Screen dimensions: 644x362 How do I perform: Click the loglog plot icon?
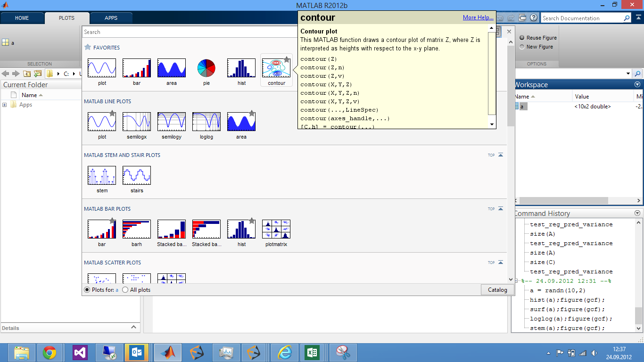(206, 122)
